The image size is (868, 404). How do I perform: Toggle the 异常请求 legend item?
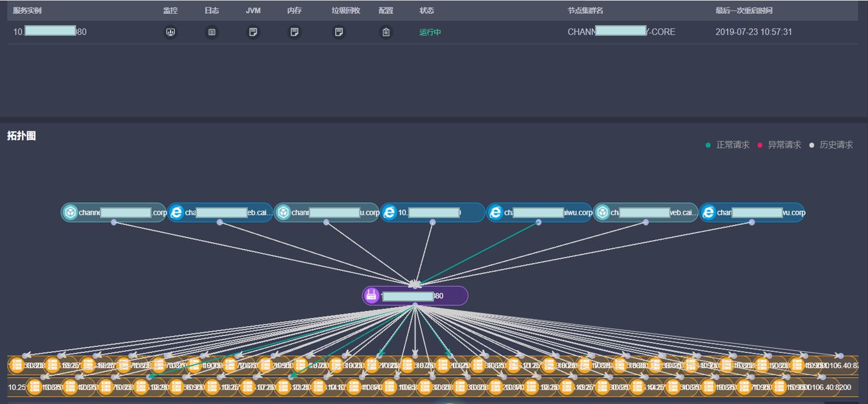coord(779,145)
